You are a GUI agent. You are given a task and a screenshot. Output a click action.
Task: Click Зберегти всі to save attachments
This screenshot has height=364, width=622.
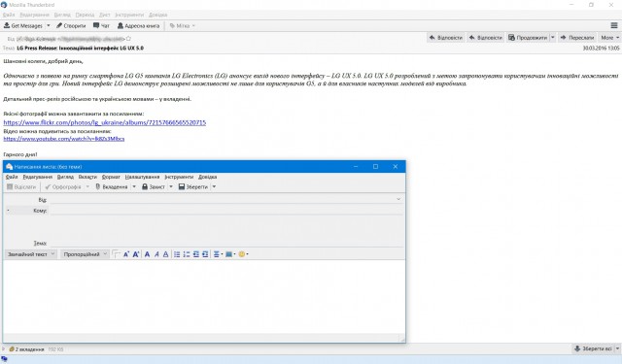point(593,348)
